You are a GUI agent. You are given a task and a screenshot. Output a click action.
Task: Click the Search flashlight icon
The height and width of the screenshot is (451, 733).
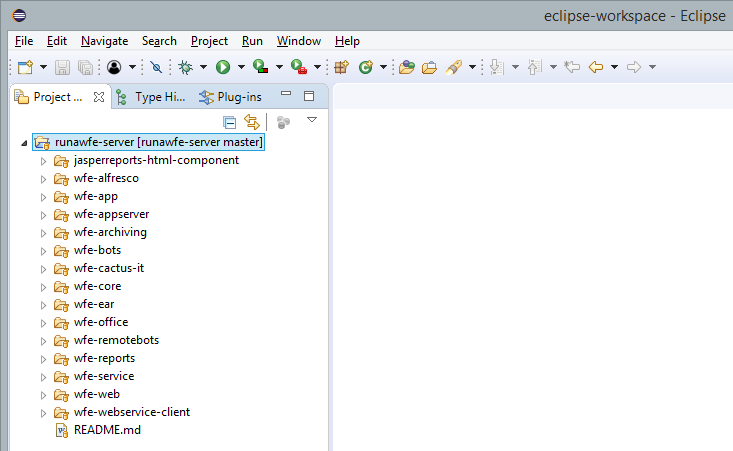click(454, 67)
